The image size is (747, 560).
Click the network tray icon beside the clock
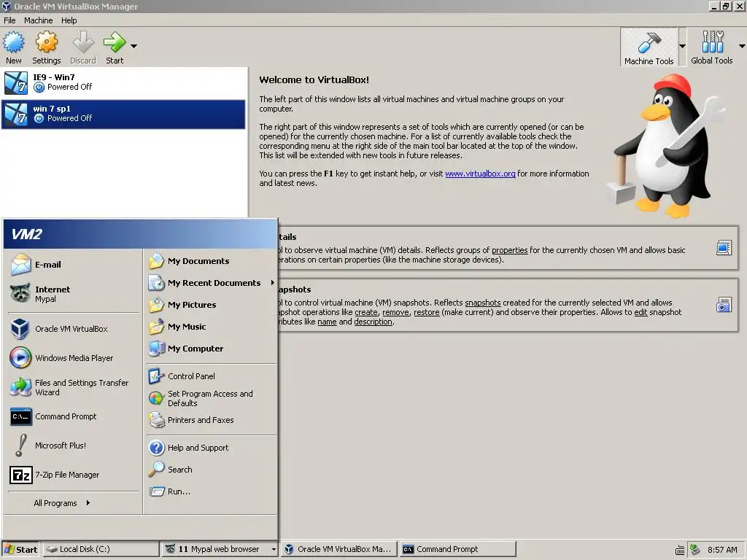click(x=695, y=550)
